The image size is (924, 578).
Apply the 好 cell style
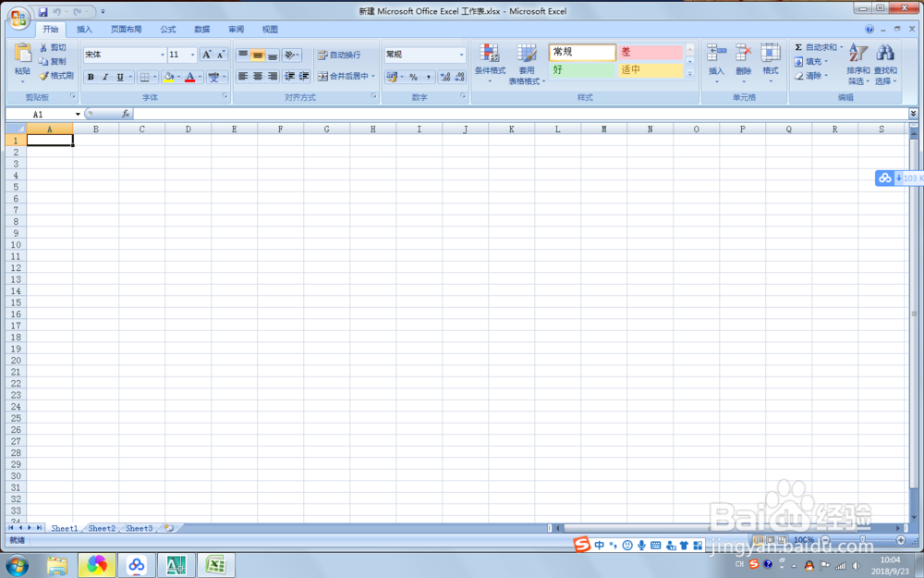tap(582, 69)
